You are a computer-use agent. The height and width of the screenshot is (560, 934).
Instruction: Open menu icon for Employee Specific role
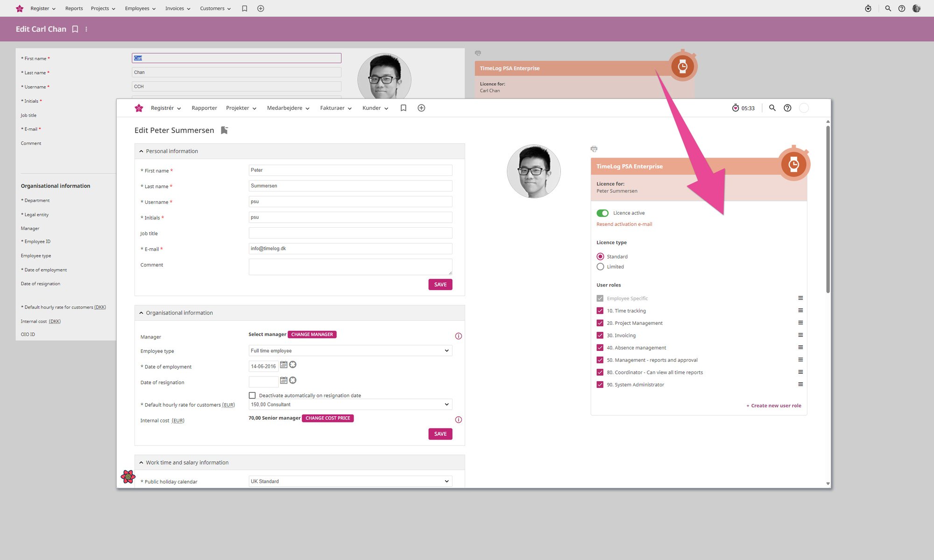pos(800,298)
